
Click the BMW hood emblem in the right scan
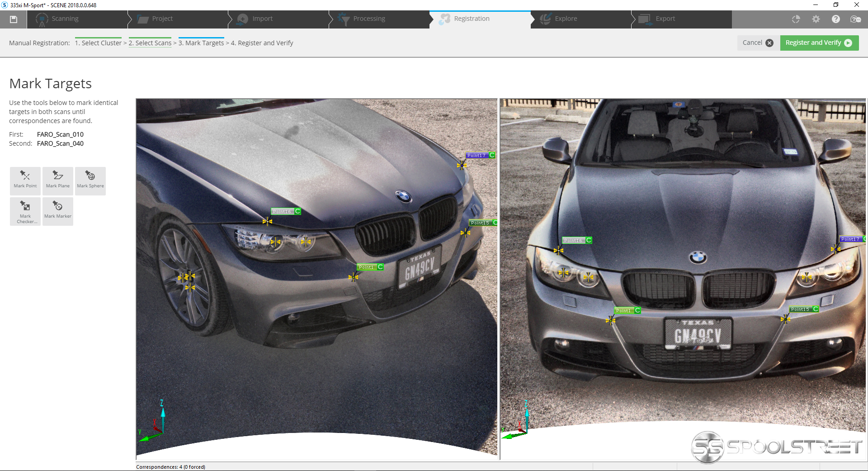[x=698, y=258]
